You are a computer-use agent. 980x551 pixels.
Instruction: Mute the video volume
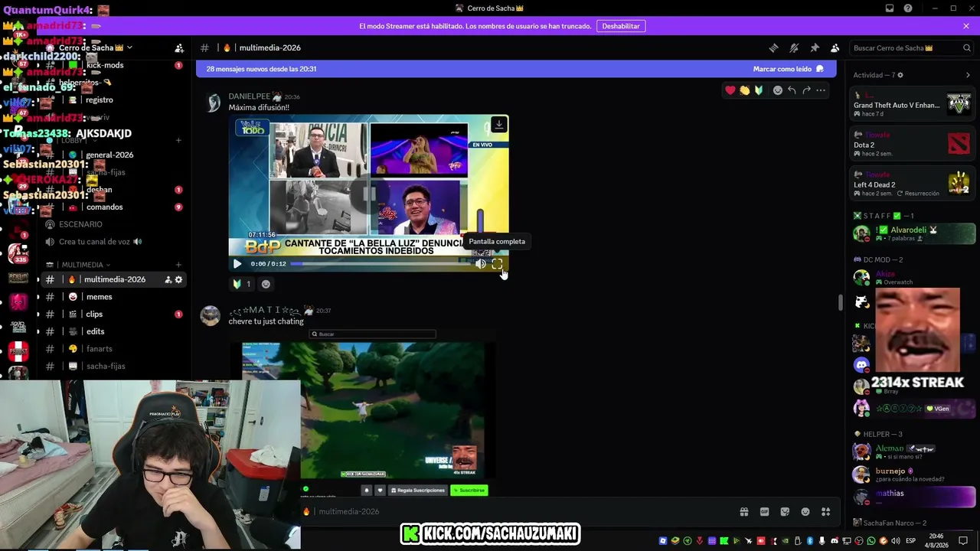coord(480,264)
